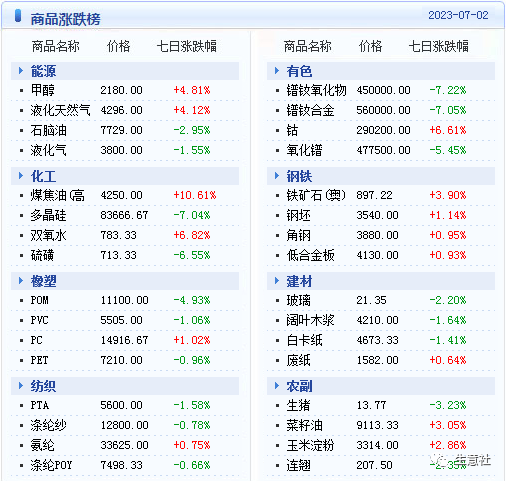Select commodity 氧化镨
The width and height of the screenshot is (506, 481).
[x=304, y=150]
